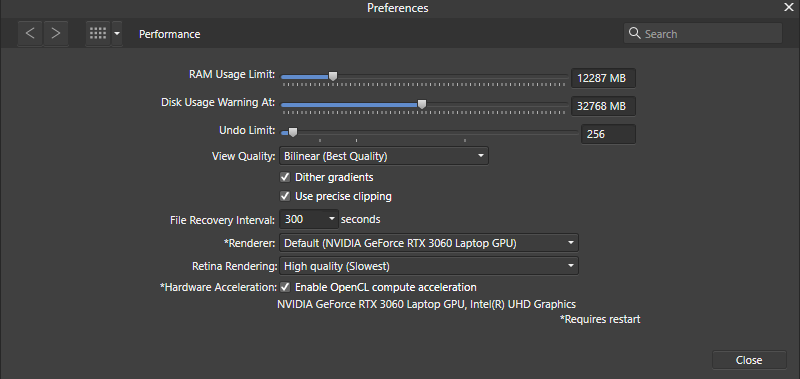Adjust the RAM Usage Limit slider
This screenshot has height=379, width=800.
click(333, 77)
